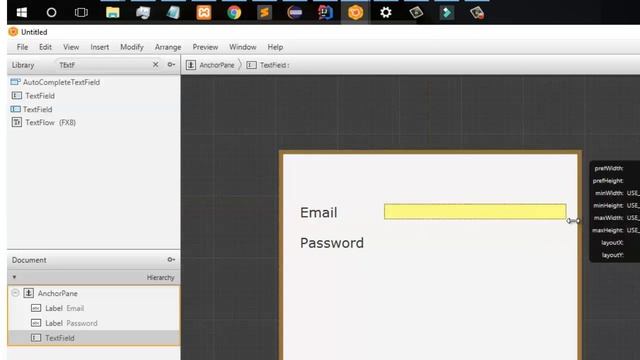Open the Insert menu
This screenshot has height=360, width=640.
100,47
